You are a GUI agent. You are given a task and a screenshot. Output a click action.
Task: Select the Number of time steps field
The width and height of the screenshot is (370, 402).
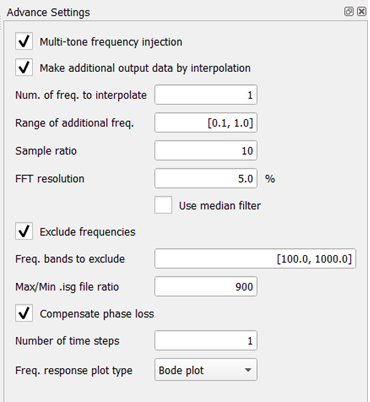coord(206,341)
